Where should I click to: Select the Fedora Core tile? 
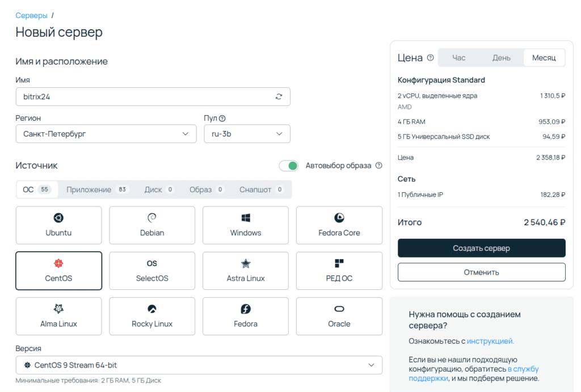click(x=339, y=225)
